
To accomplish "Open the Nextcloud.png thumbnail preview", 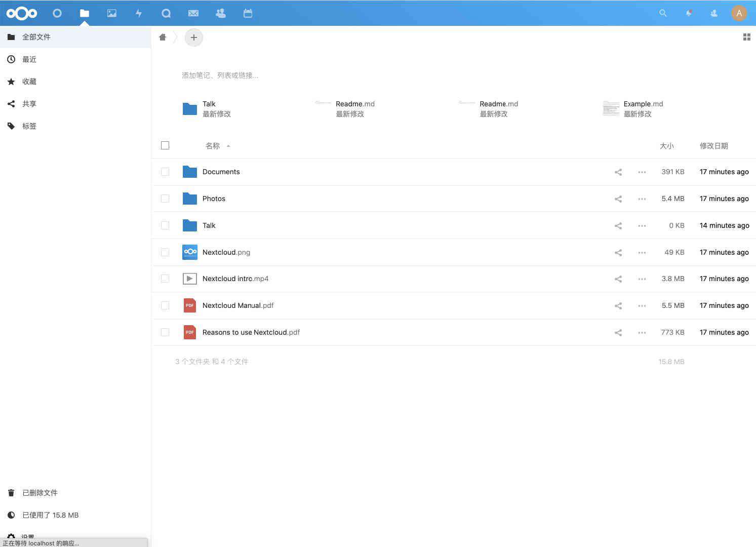I will tap(190, 252).
